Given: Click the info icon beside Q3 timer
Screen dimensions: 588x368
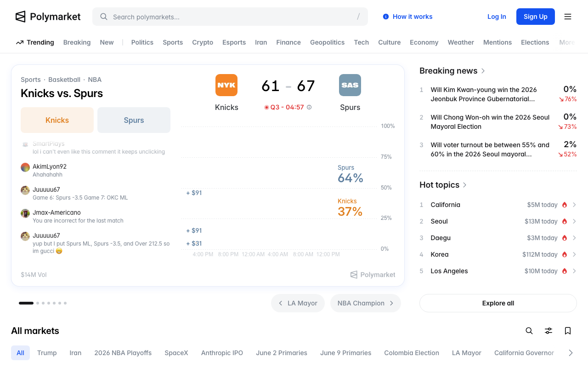Looking at the screenshot, I should (309, 107).
